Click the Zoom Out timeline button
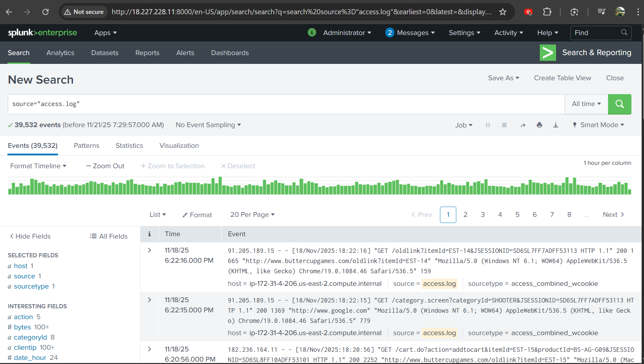The width and height of the screenshot is (644, 364). click(105, 166)
